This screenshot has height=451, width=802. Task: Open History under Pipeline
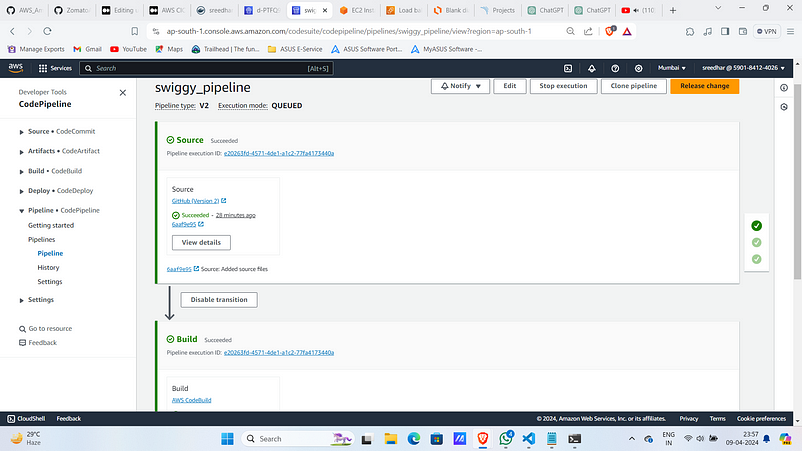[x=48, y=267]
